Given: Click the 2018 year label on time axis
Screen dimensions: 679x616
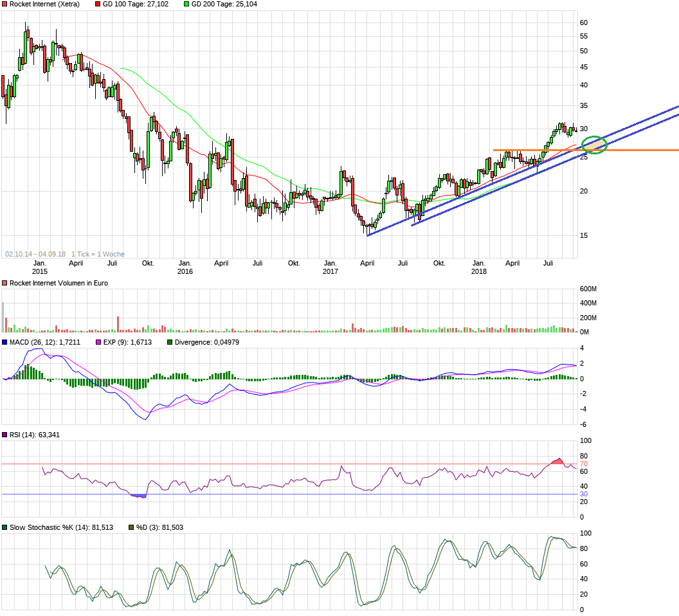Looking at the screenshot, I should (x=479, y=271).
